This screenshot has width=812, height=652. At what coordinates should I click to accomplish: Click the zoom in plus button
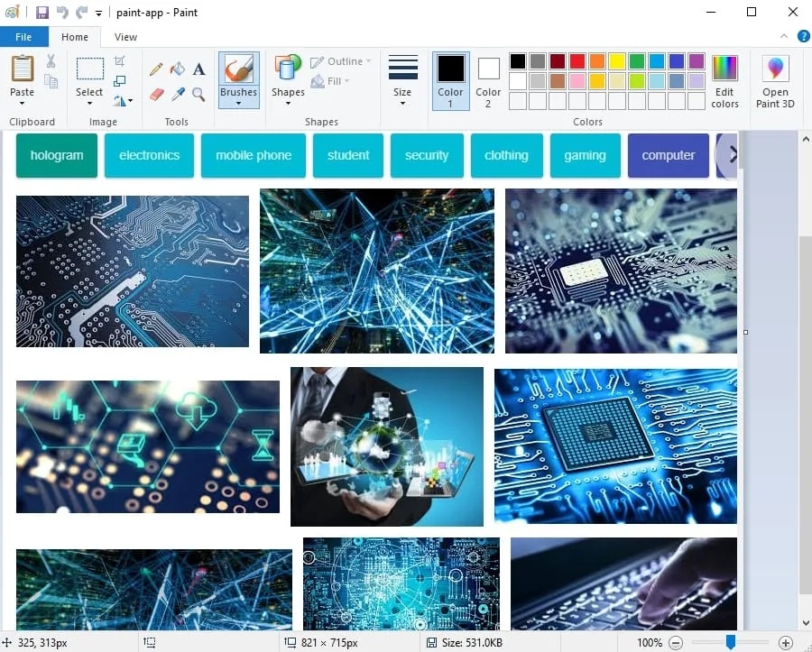click(x=785, y=643)
